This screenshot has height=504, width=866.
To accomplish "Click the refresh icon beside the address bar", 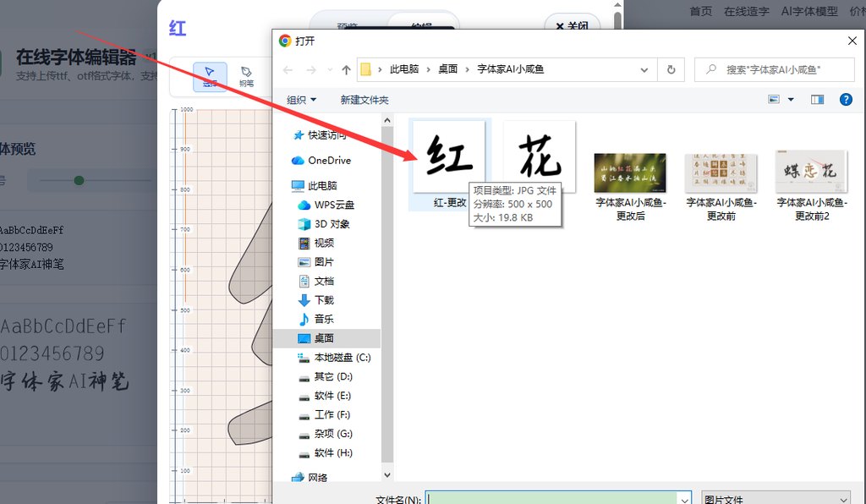I will tap(671, 70).
